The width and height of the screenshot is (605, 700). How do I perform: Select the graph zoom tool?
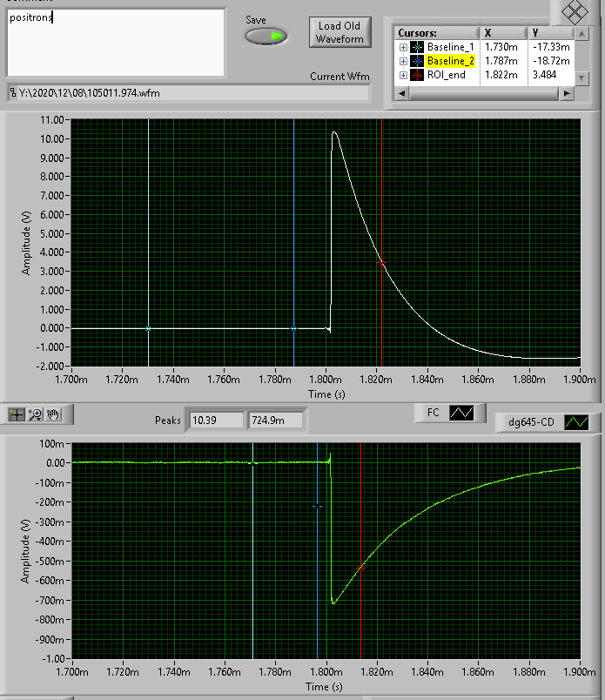point(36,414)
